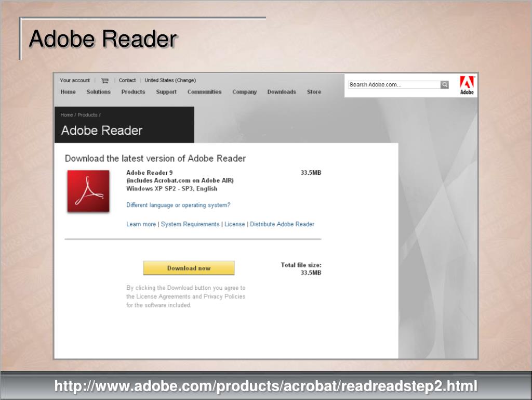Click the Adobe Reader page banner heading
532x400 pixels.
(x=101, y=131)
